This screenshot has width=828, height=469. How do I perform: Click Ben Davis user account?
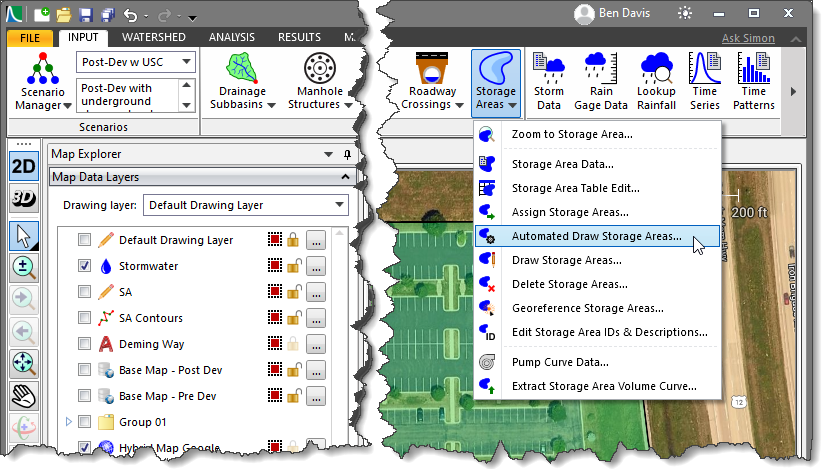[x=612, y=14]
